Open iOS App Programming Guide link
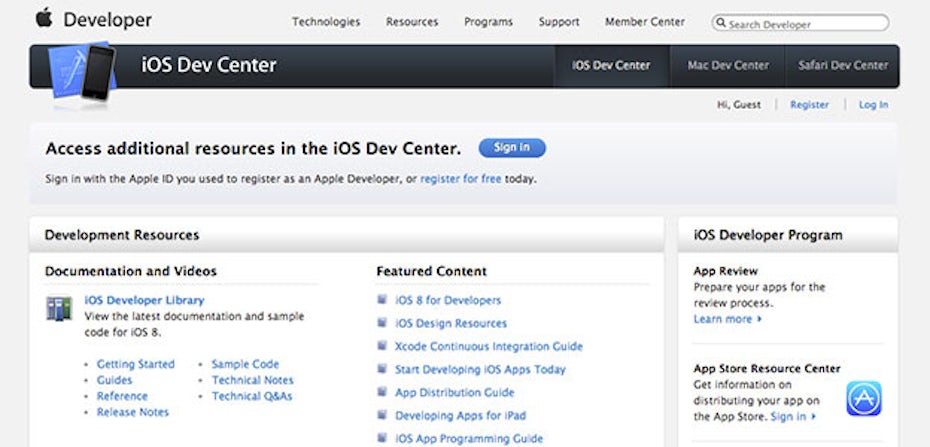 [x=469, y=439]
